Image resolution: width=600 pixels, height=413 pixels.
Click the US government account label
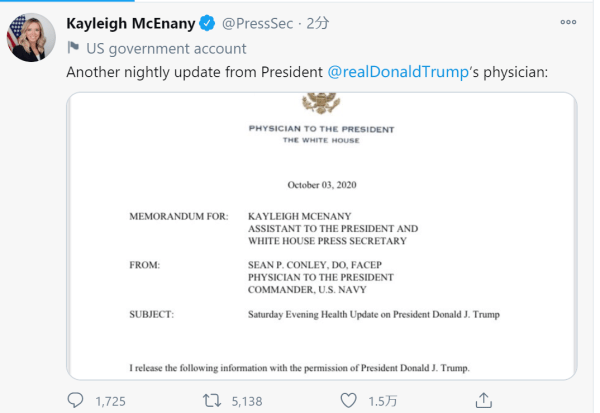166,47
